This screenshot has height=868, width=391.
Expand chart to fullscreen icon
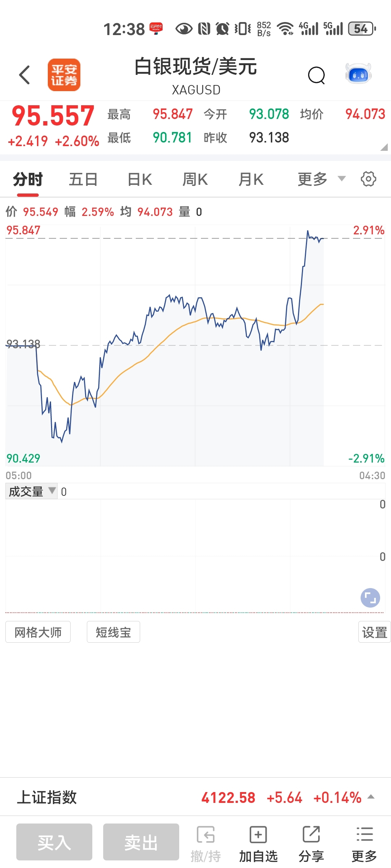coord(370,597)
